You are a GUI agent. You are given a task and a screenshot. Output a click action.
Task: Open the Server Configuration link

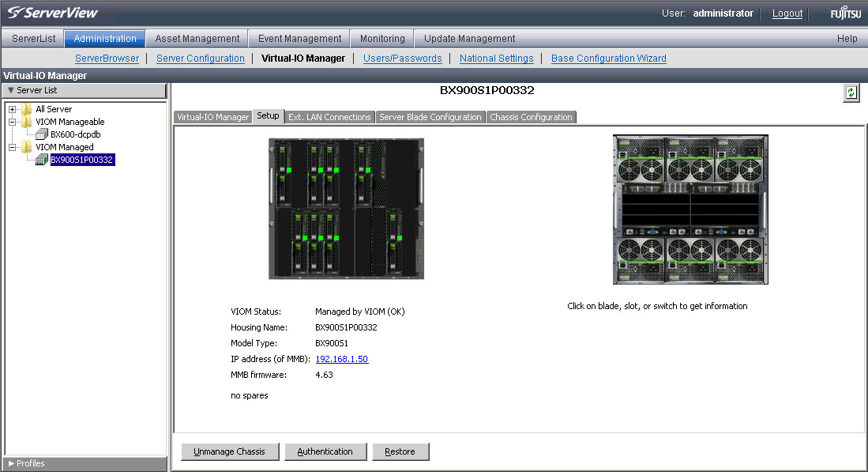[201, 59]
